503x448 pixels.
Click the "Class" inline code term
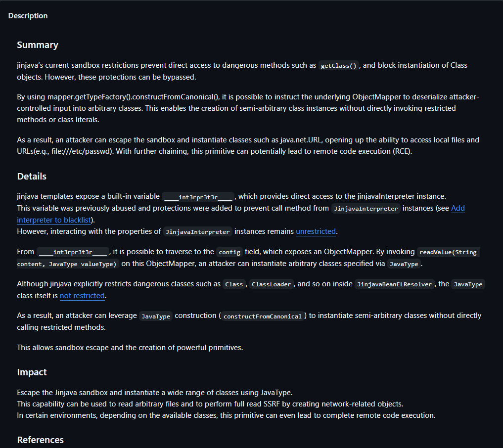click(x=234, y=284)
